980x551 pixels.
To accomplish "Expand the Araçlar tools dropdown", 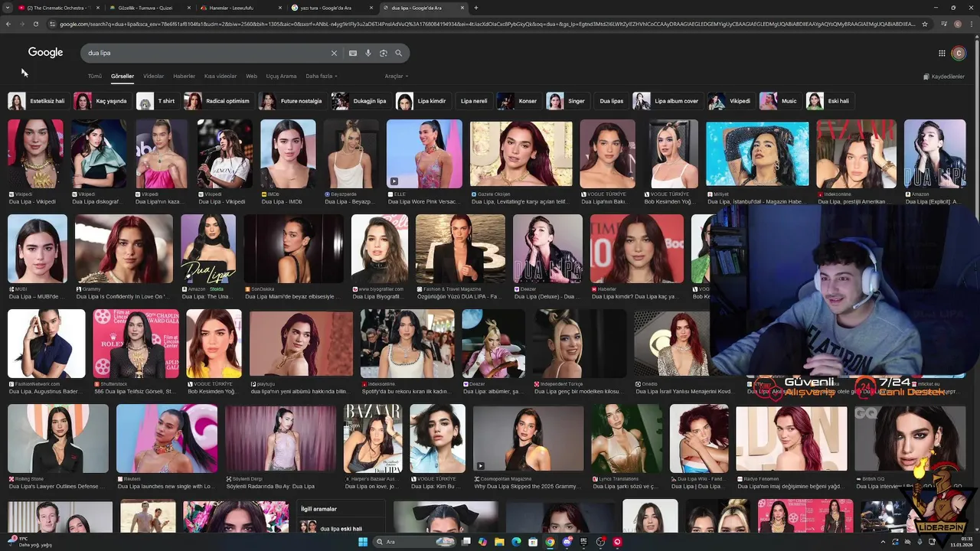I will [x=396, y=77].
